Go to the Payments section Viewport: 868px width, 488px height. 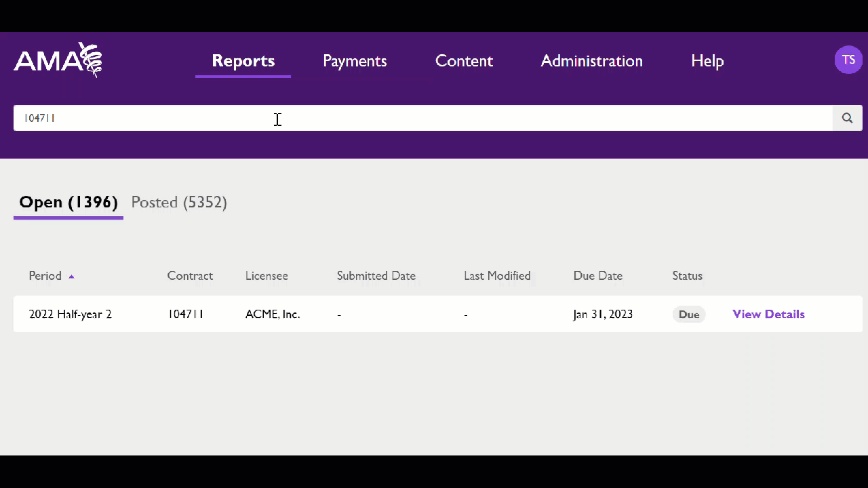pos(355,61)
